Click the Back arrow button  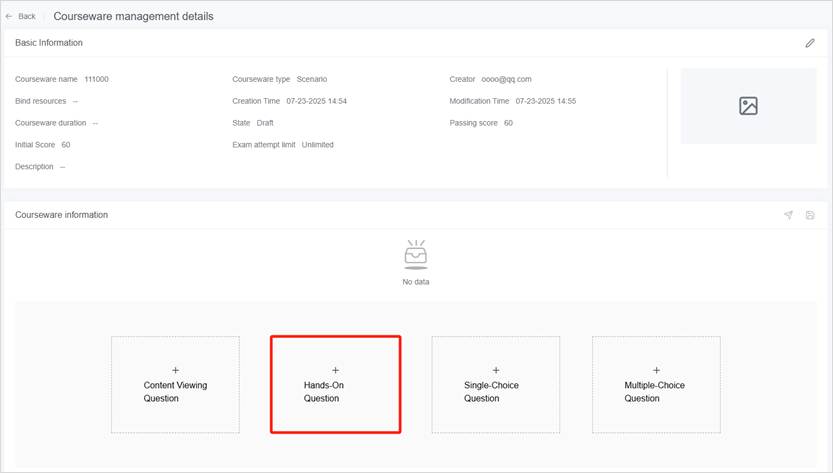click(x=20, y=16)
